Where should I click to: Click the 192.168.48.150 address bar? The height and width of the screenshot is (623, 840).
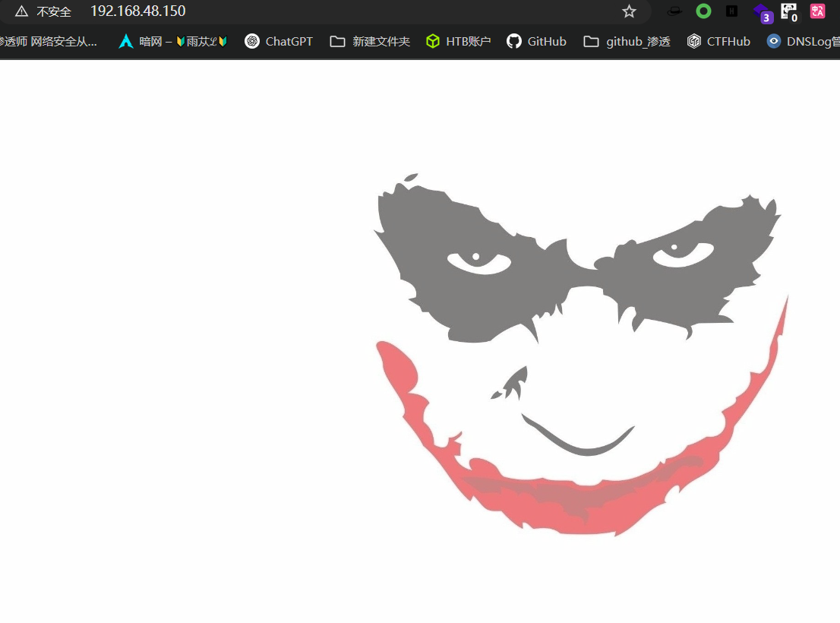coord(324,11)
